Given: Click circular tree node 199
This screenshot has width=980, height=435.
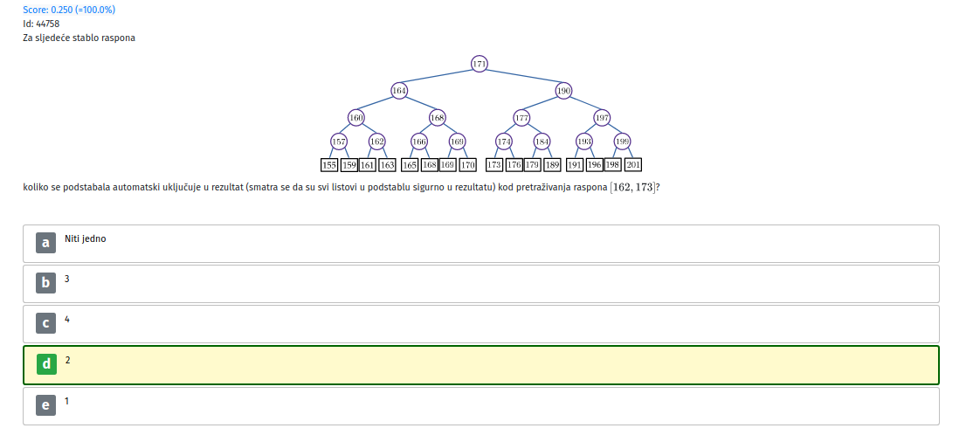Looking at the screenshot, I should click(622, 142).
